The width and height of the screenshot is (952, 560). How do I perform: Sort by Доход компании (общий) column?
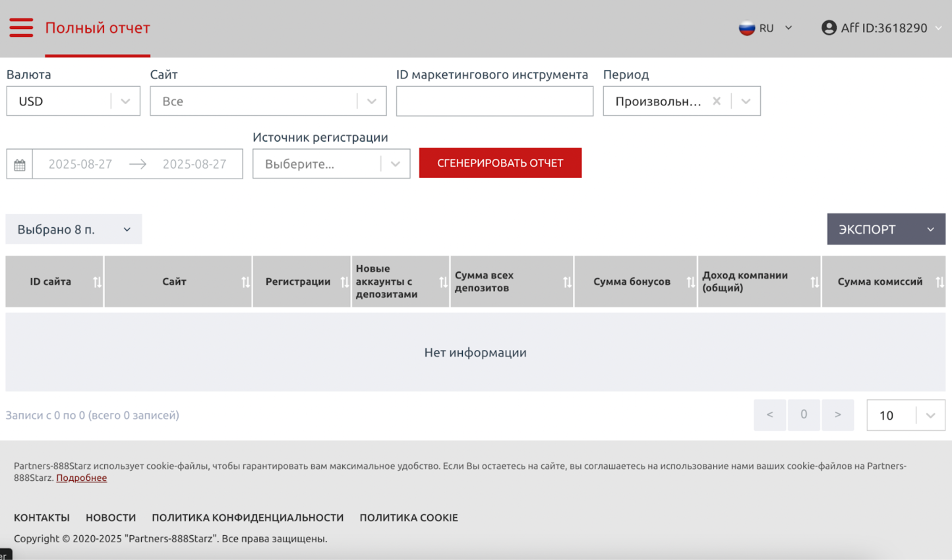(x=814, y=282)
